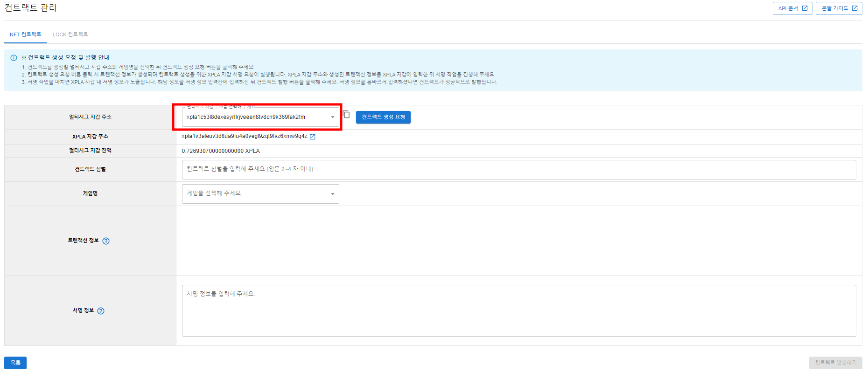Image resolution: width=868 pixels, height=379 pixels.
Task: Open the API 문서 link button
Action: point(792,8)
